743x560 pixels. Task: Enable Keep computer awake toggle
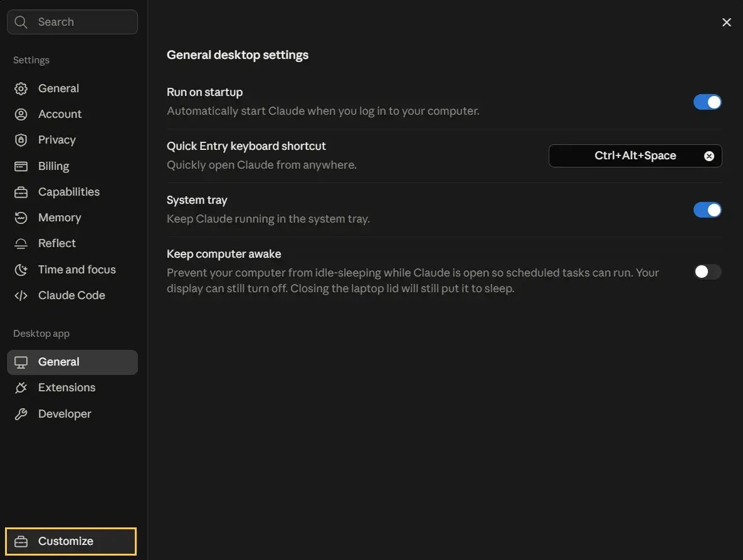(x=707, y=272)
